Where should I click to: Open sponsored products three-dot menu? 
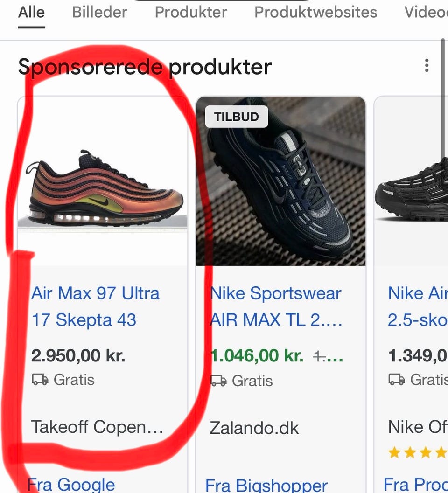coord(427,66)
